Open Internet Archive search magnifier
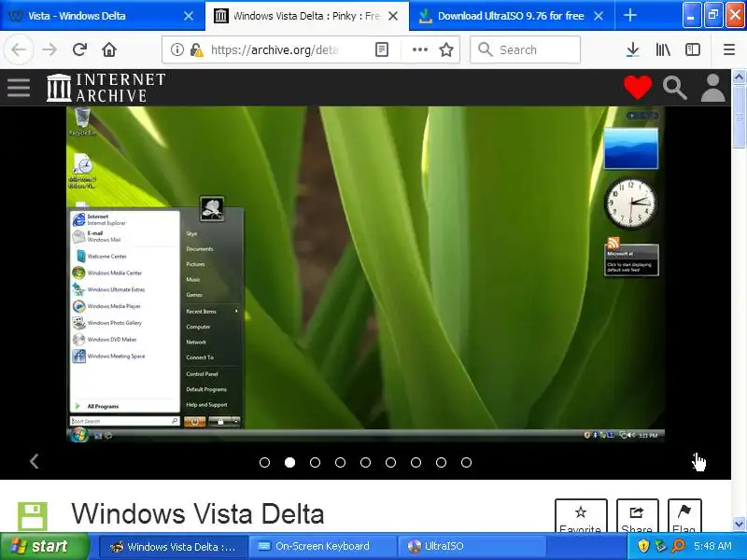This screenshot has height=560, width=747. 675,88
